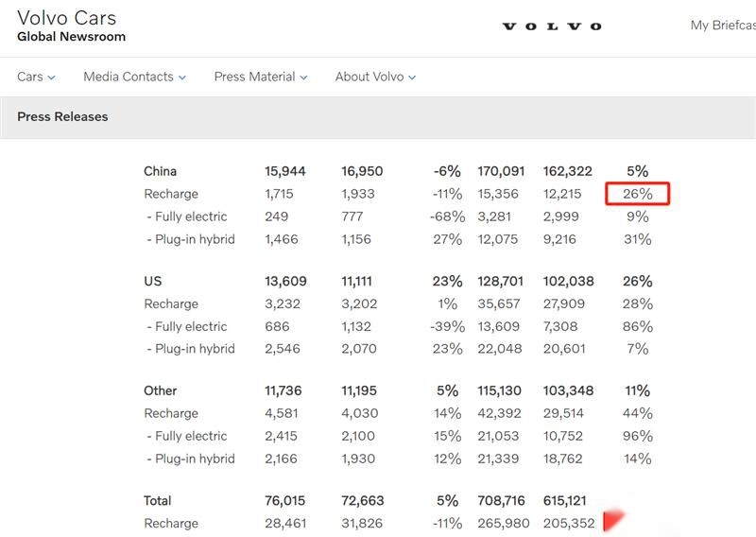Select the Total Recharge value 28,461
This screenshot has width=756, height=537.
click(285, 524)
